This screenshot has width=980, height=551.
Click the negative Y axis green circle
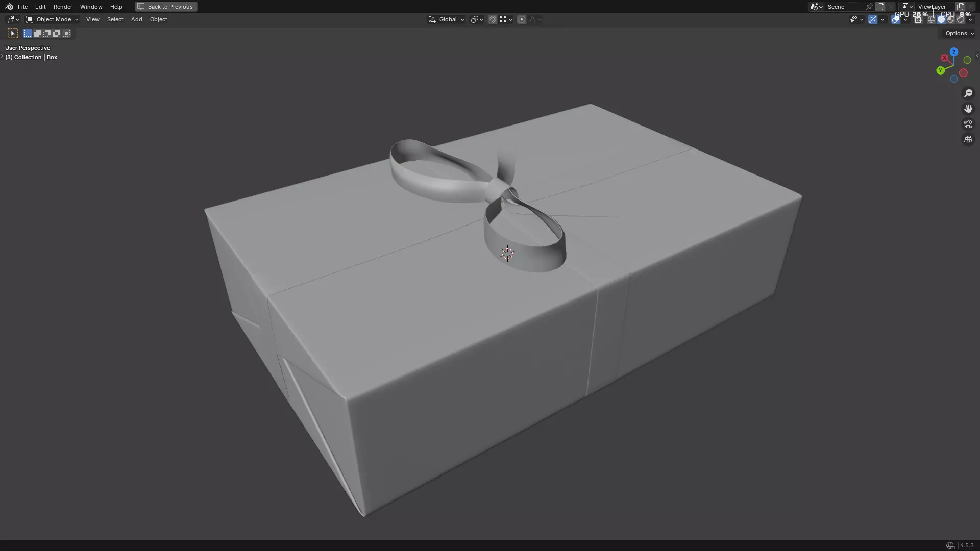pos(967,60)
